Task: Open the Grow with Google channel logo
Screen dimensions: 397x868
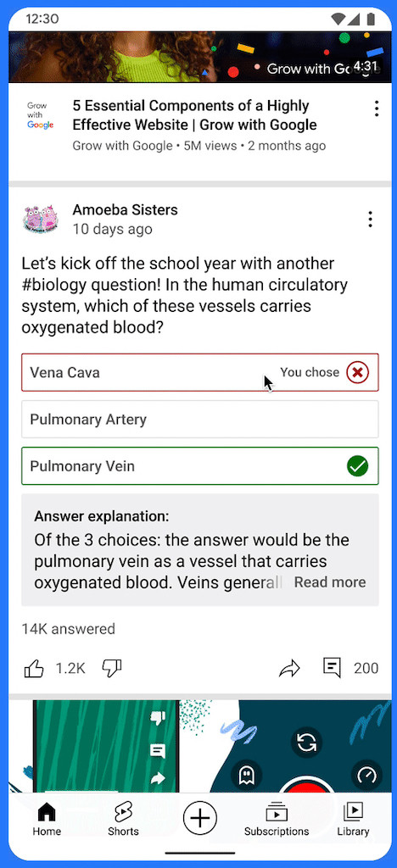Action: click(41, 115)
